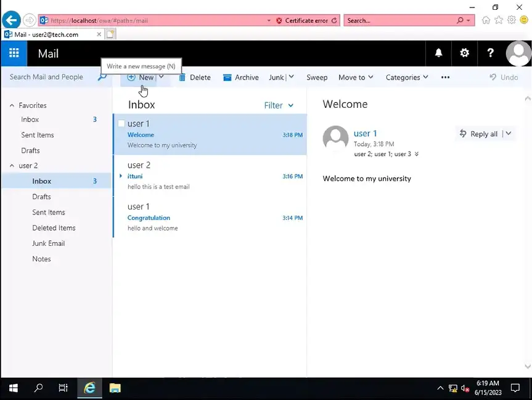This screenshot has height=400, width=532.
Task: Open the notifications bell
Action: click(438, 54)
